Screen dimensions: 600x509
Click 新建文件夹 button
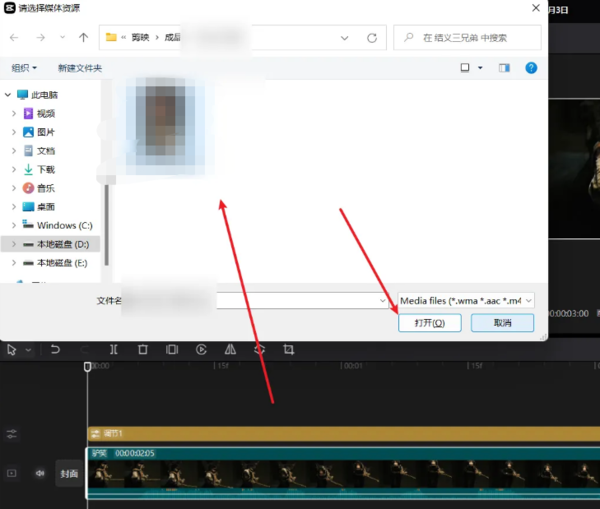tap(80, 68)
